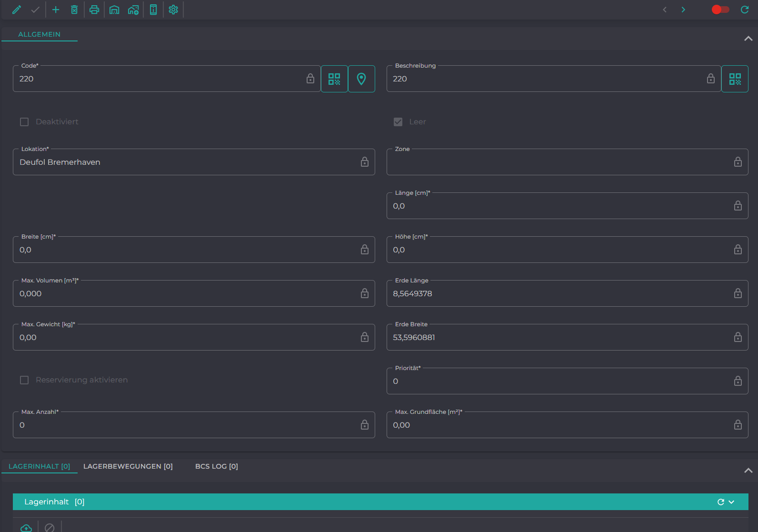Screen dimensions: 758x532
Task: Click the Max. Grundfläche [m²] field
Action: point(567,425)
